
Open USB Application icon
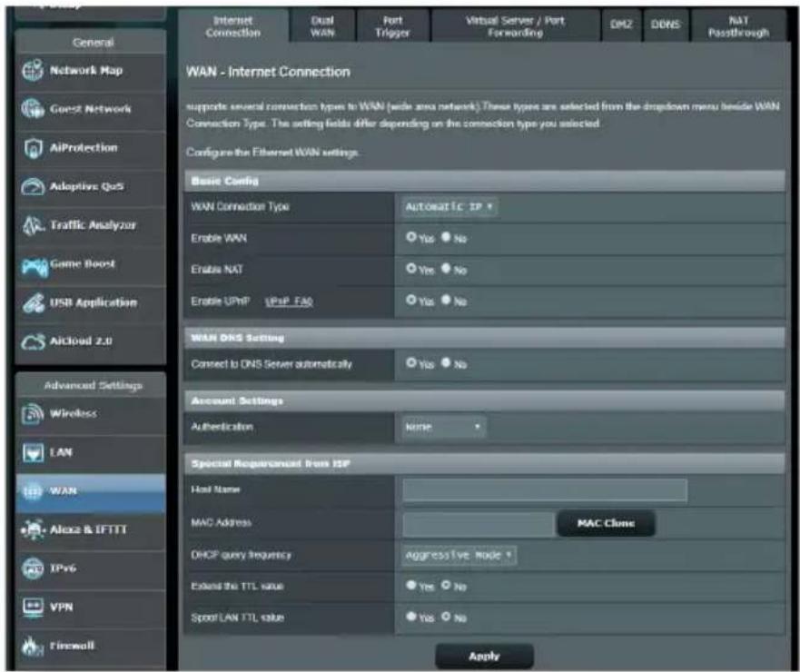pos(34,302)
